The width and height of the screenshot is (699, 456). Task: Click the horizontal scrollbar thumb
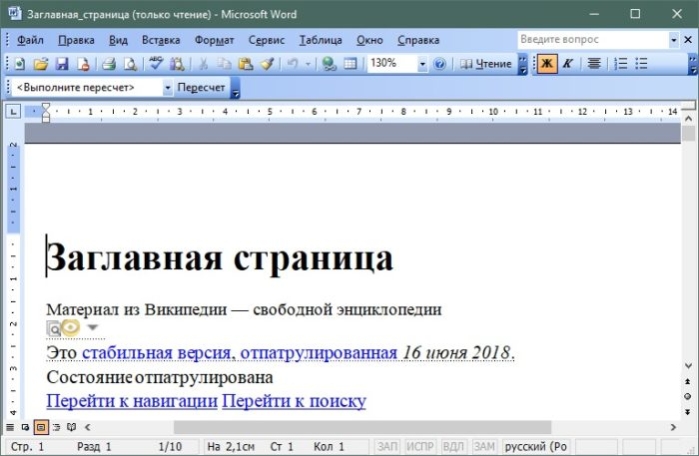click(x=362, y=427)
